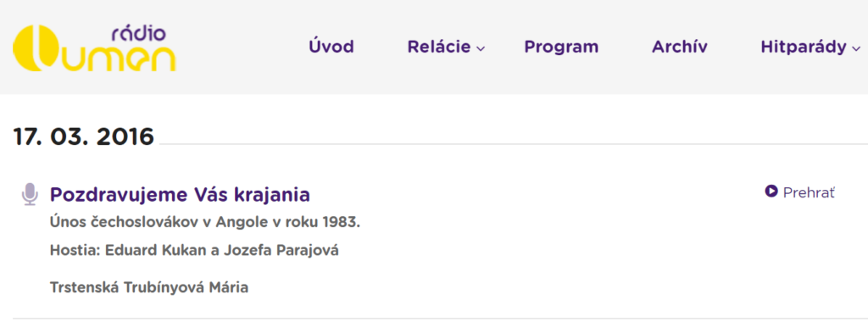Viewport: 868px width, 333px height.
Task: Click the yellow umen lettering in the logo
Action: (x=120, y=57)
